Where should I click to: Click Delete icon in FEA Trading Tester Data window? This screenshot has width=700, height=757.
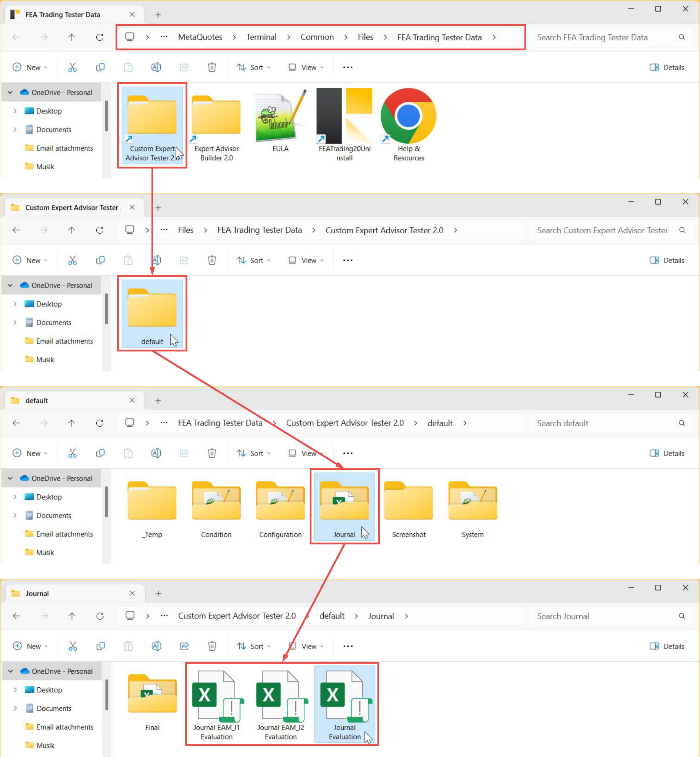(212, 67)
